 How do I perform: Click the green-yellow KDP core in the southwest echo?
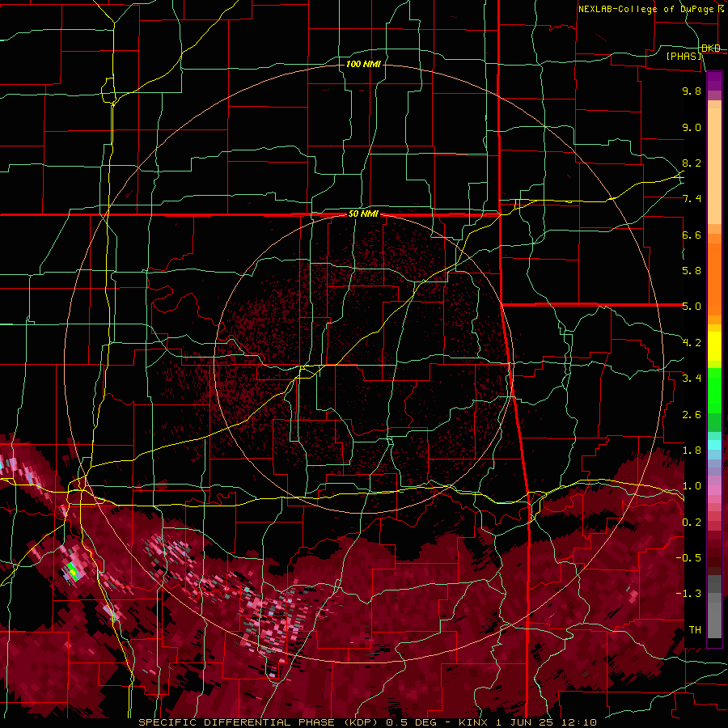(72, 570)
